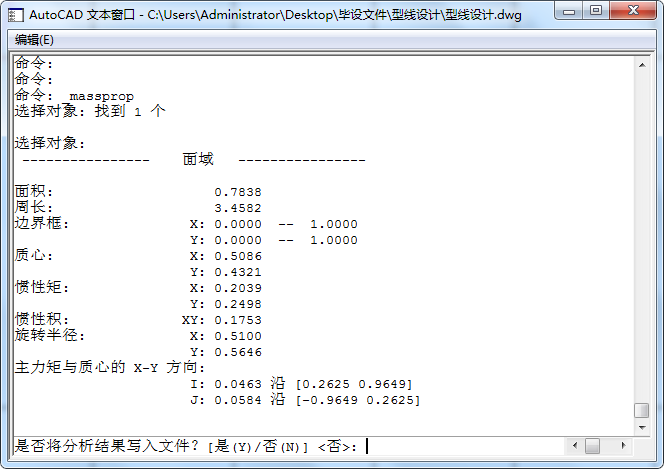Click the area value 0.7838
Image resolution: width=664 pixels, height=469 pixels.
point(238,192)
